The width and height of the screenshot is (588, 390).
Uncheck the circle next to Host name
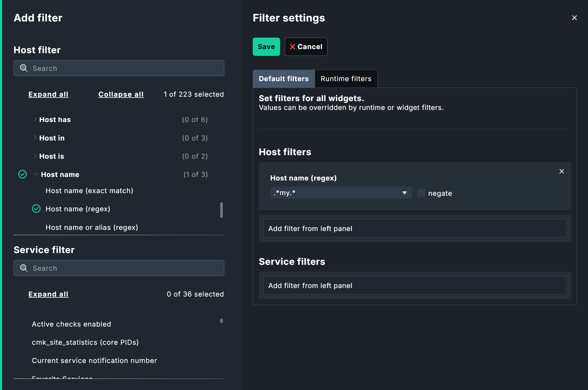(23, 174)
